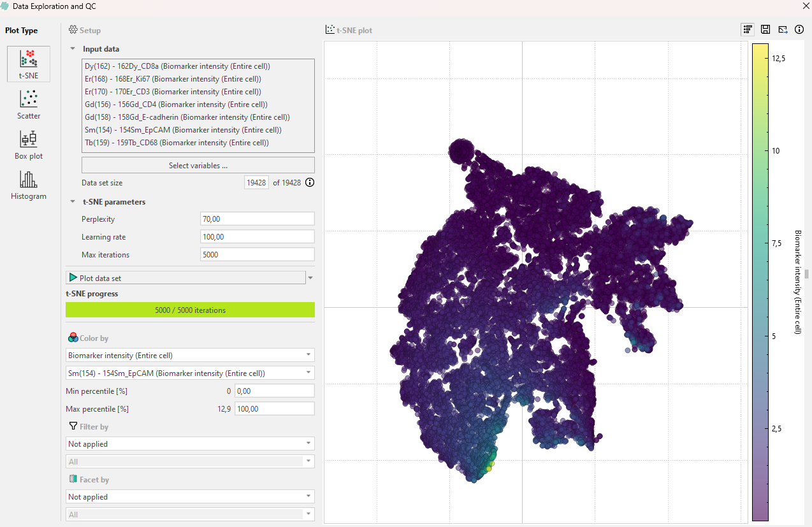Collapse the Input data section
The image size is (812, 527).
tap(73, 49)
